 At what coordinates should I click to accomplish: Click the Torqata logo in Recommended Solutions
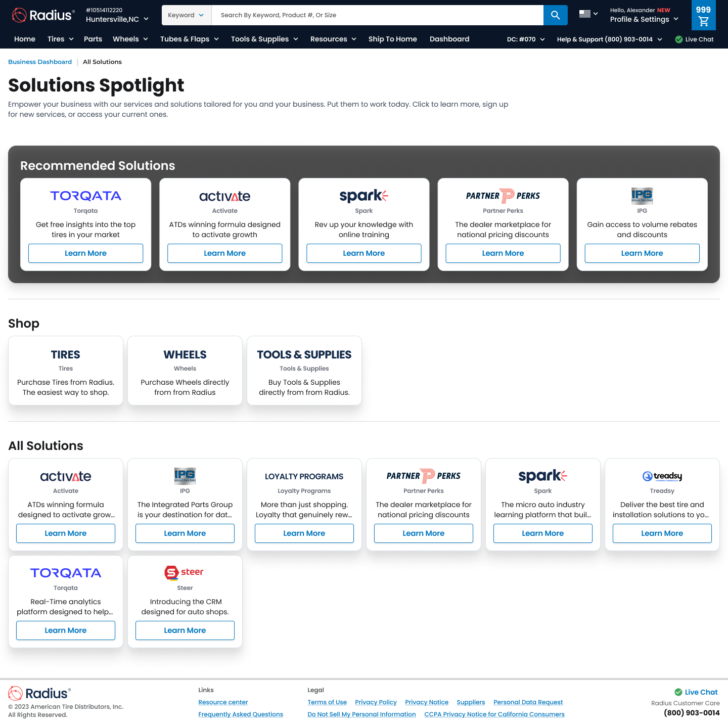pyautogui.click(x=86, y=196)
